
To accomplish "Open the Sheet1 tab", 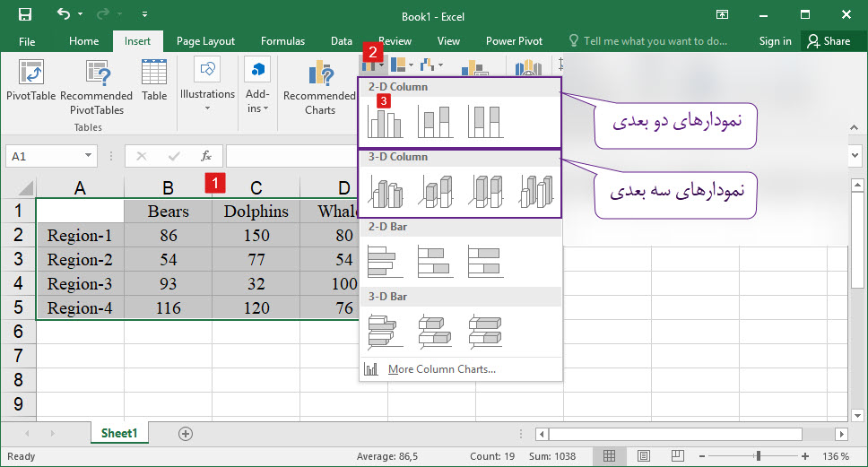I will pyautogui.click(x=119, y=433).
